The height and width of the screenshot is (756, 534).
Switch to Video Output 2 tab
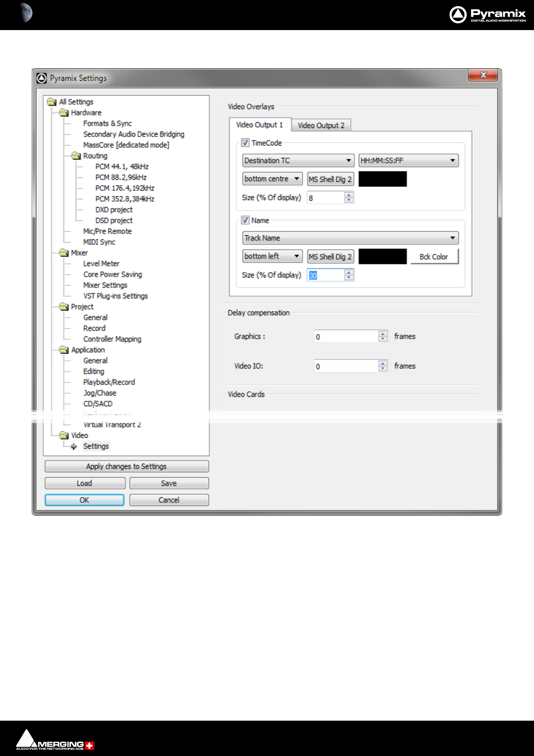pos(321,125)
